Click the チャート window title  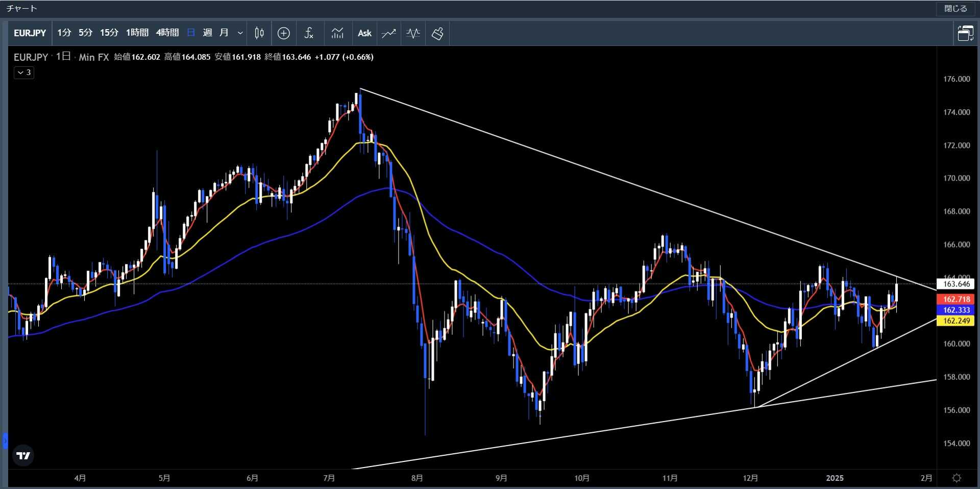click(x=21, y=9)
